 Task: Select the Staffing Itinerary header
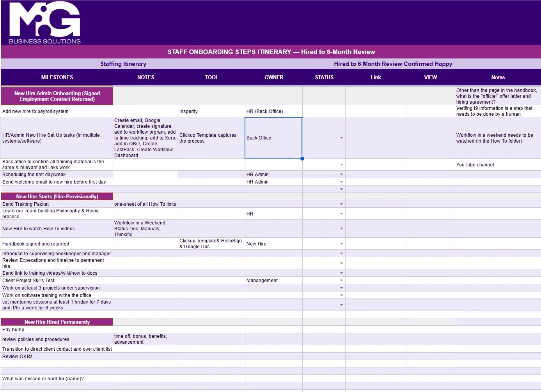[123, 64]
